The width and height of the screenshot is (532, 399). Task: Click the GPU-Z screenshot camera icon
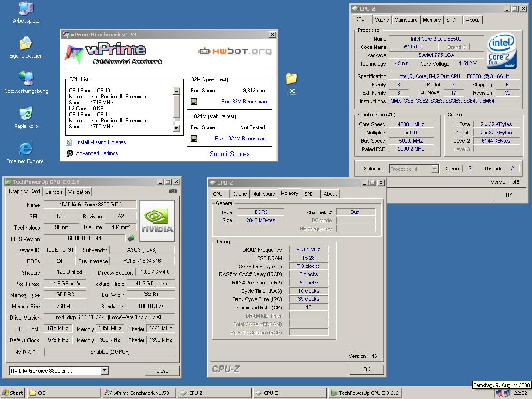(x=173, y=191)
